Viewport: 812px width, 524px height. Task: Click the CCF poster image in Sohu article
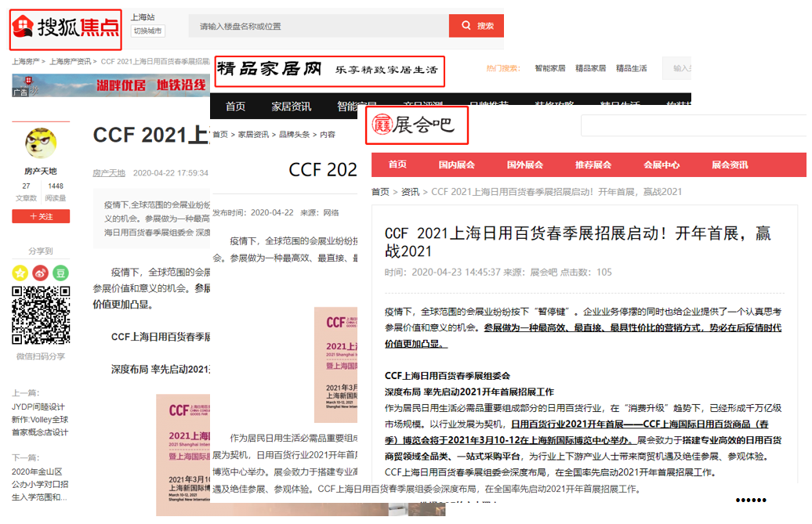pyautogui.click(x=183, y=455)
